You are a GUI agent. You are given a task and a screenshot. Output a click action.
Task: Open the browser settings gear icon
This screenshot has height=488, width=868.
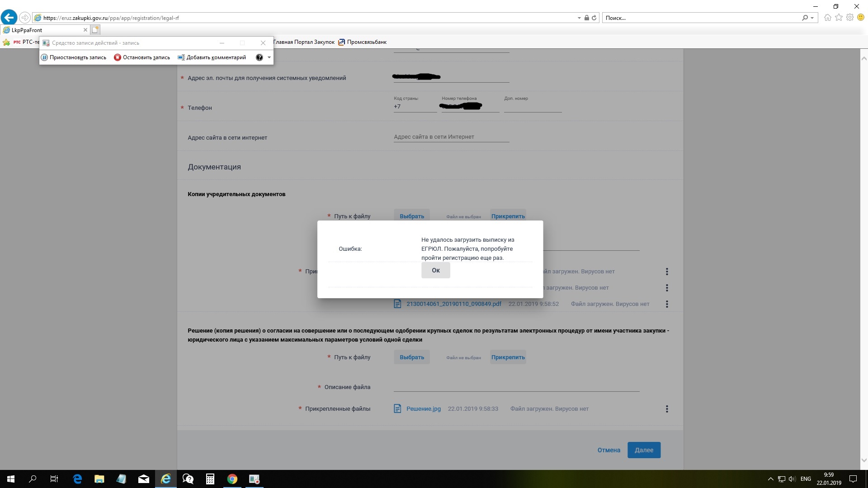coord(850,18)
